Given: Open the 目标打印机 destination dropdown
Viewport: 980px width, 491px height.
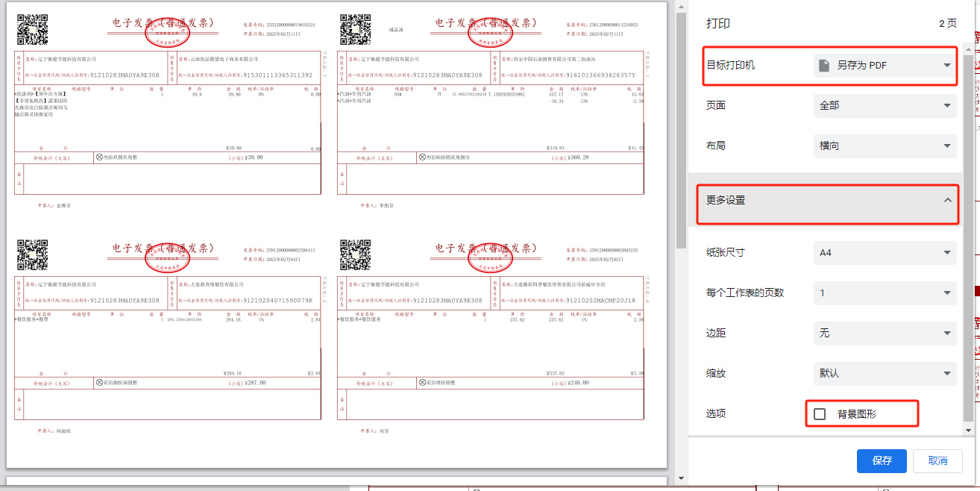Looking at the screenshot, I should 885,66.
